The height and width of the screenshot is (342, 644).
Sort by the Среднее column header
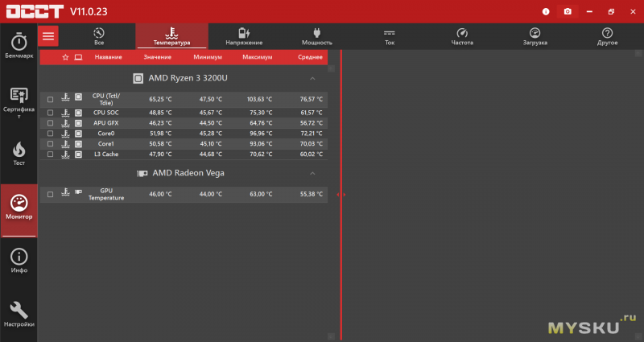(x=310, y=57)
